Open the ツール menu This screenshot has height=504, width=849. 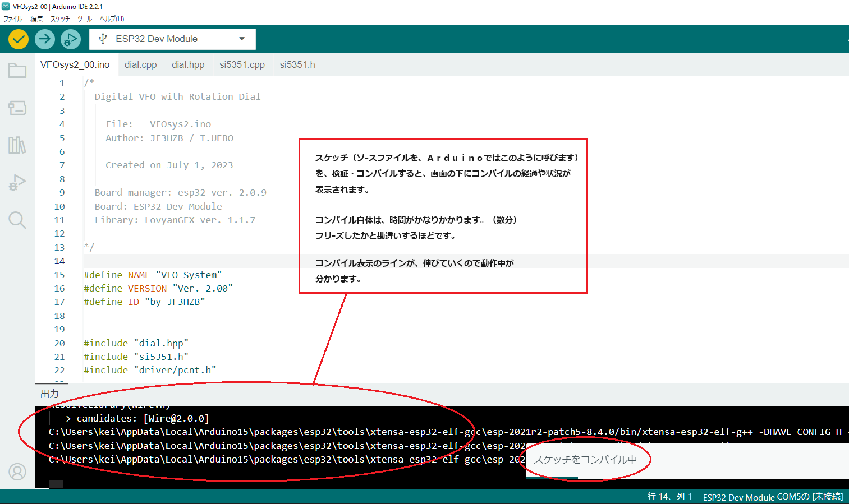pyautogui.click(x=85, y=19)
